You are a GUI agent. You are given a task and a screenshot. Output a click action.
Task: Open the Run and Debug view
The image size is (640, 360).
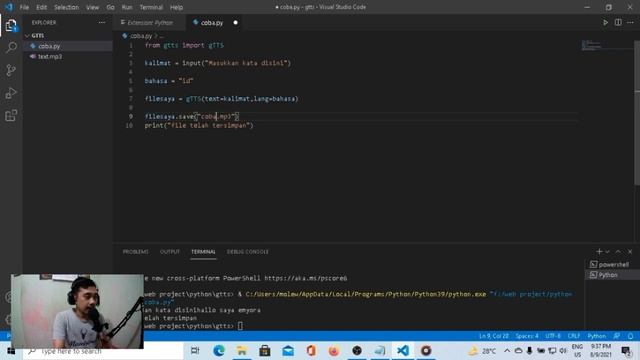[x=11, y=93]
